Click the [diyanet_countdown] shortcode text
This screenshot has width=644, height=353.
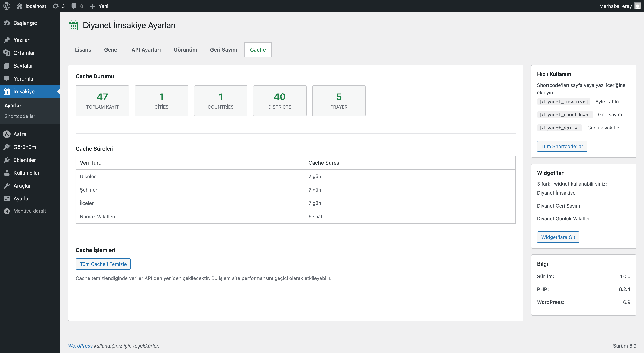tap(565, 115)
